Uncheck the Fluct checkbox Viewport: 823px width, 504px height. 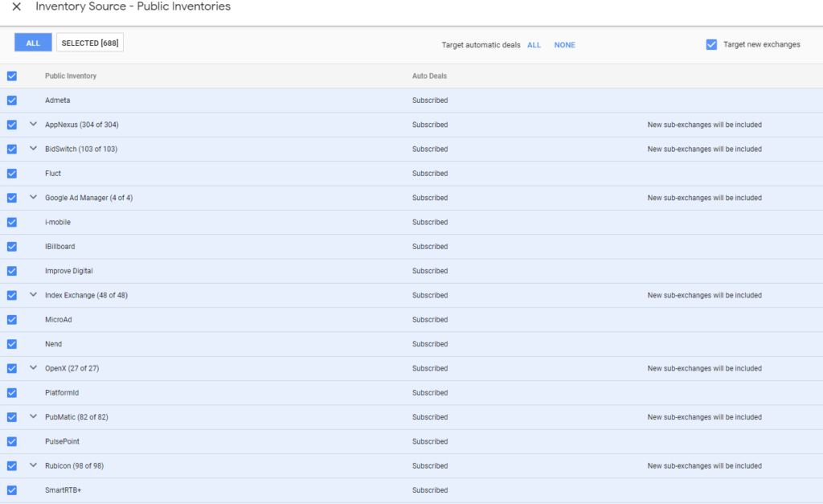(x=12, y=174)
